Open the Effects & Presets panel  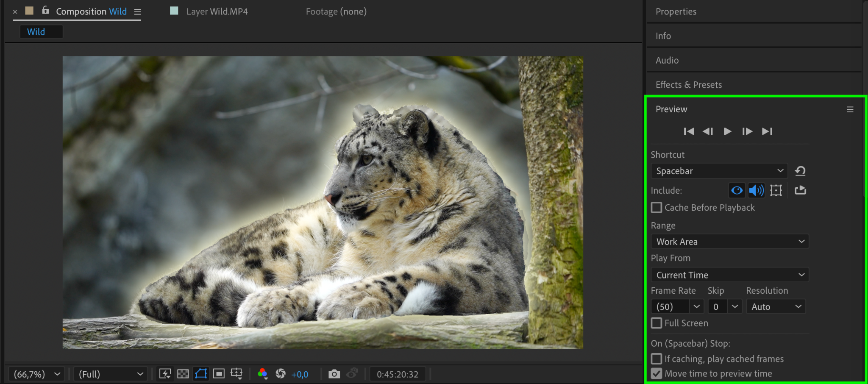tap(689, 85)
